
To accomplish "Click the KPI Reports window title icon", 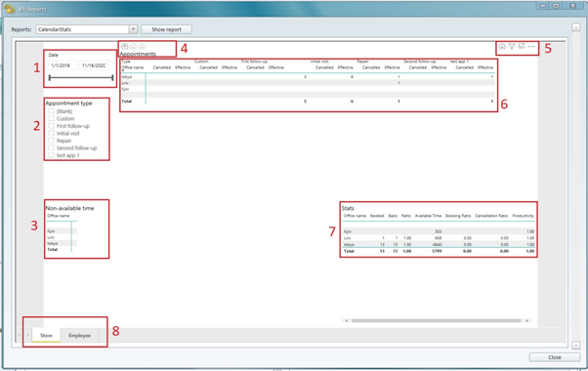I will tap(10, 9).
